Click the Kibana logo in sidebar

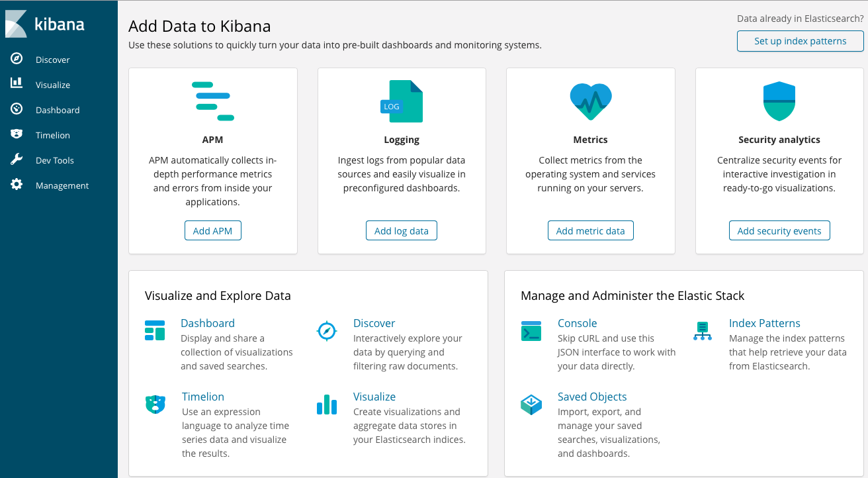pyautogui.click(x=45, y=24)
